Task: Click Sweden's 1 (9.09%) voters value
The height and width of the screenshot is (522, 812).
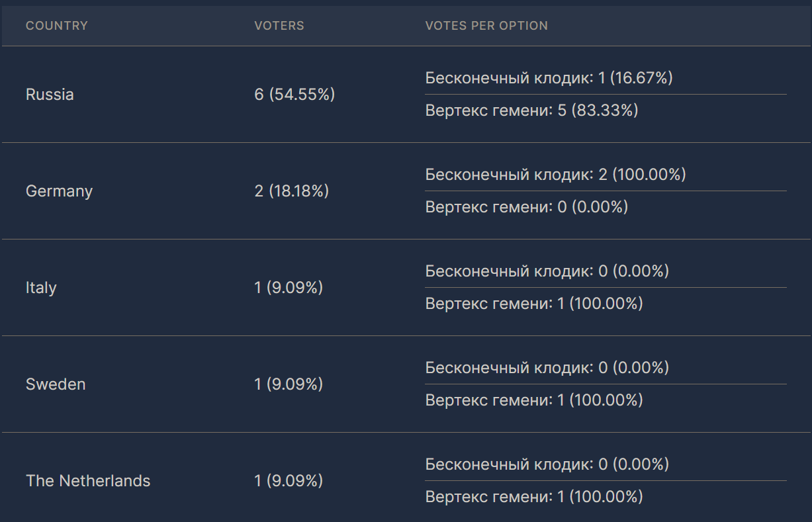Action: [288, 384]
